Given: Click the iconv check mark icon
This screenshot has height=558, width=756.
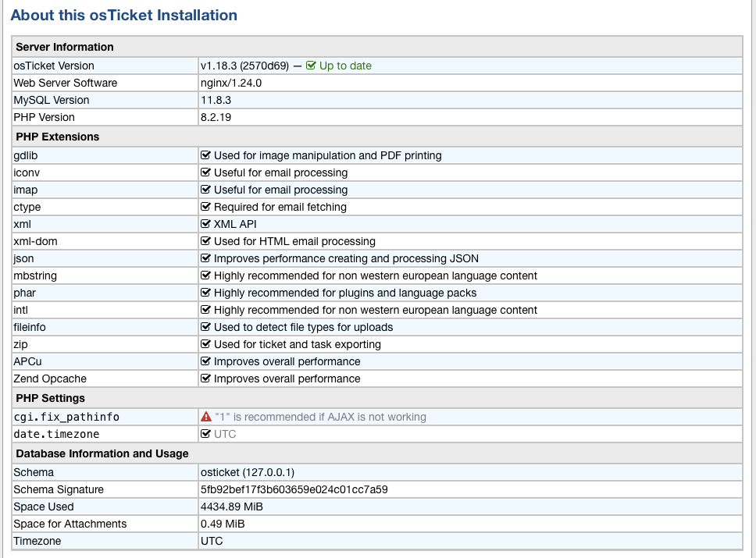Looking at the screenshot, I should (206, 172).
